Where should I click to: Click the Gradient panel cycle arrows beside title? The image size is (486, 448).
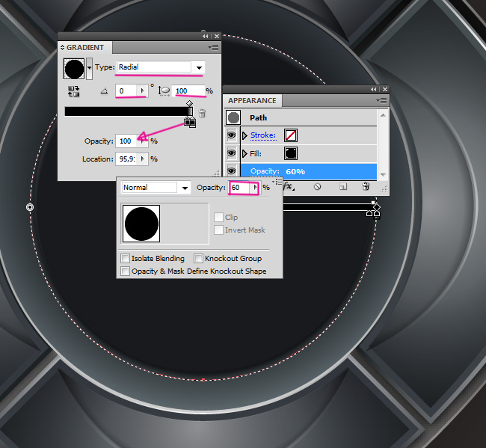(62, 47)
